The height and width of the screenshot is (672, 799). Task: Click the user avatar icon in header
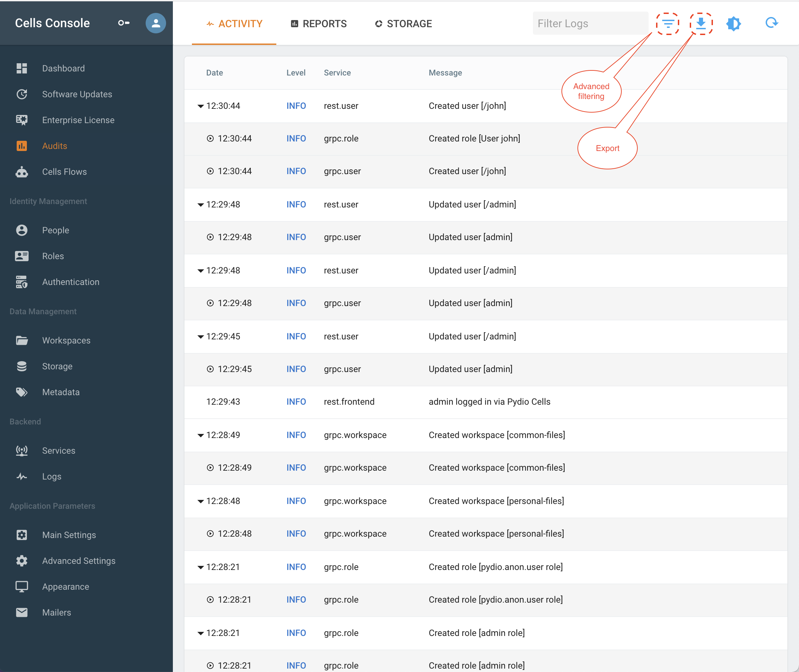(156, 23)
